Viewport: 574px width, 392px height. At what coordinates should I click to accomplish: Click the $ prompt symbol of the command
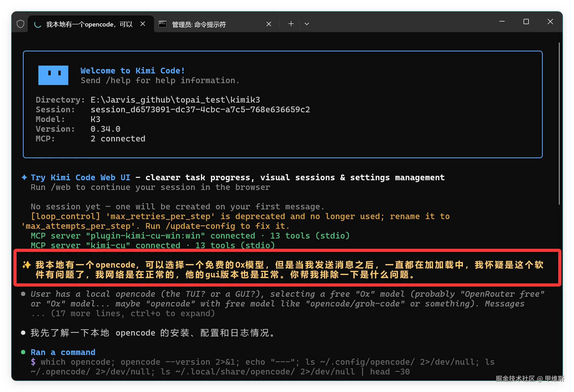pos(33,362)
